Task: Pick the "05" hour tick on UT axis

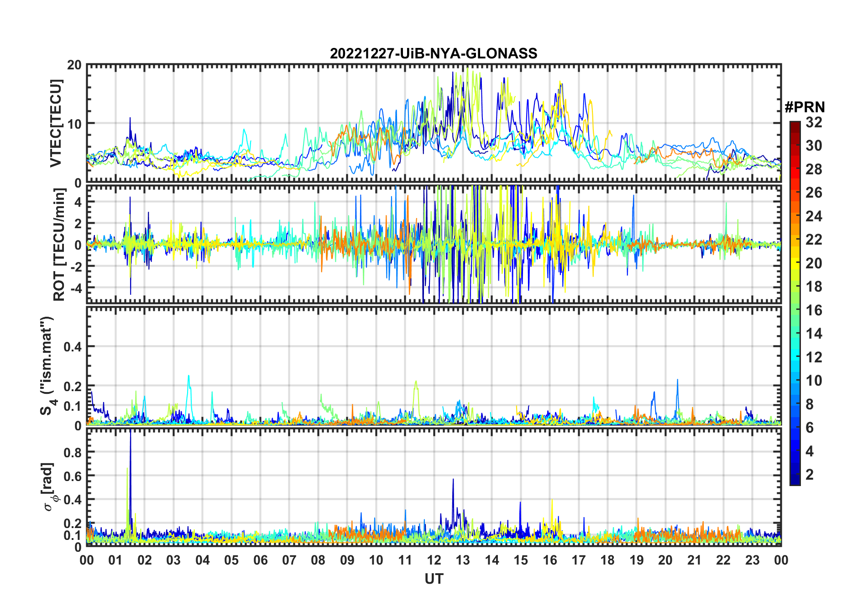Action: [x=231, y=560]
